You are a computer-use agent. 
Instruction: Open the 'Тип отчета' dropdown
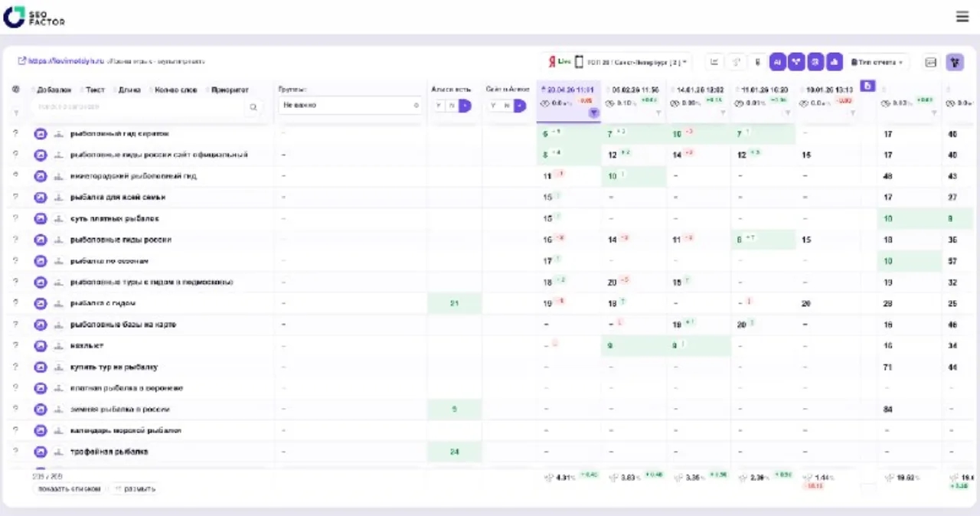pyautogui.click(x=877, y=62)
